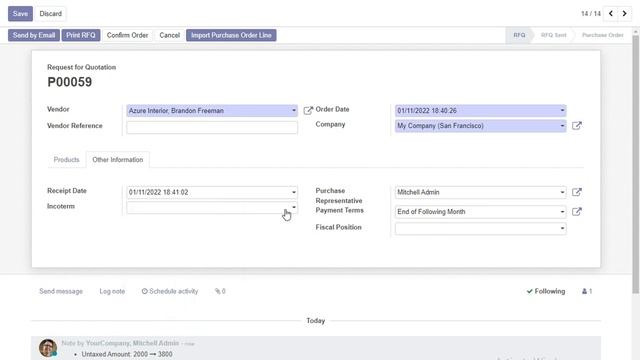Open Purchase Representative external link icon
Screen dimensions: 640x360
click(x=577, y=192)
